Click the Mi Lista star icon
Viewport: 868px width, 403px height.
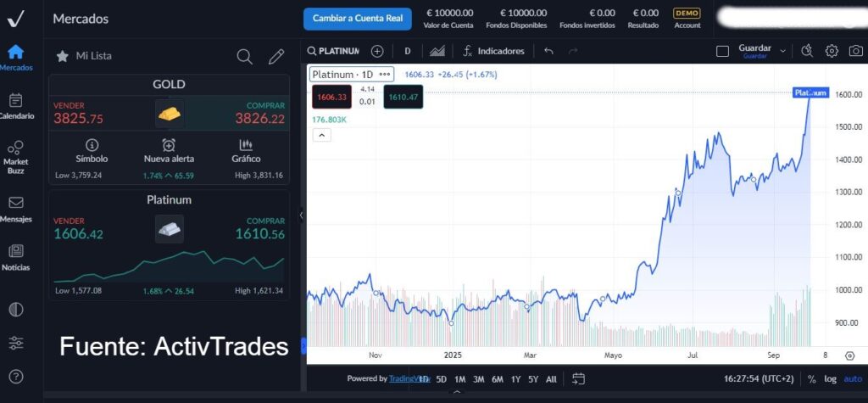click(x=63, y=56)
